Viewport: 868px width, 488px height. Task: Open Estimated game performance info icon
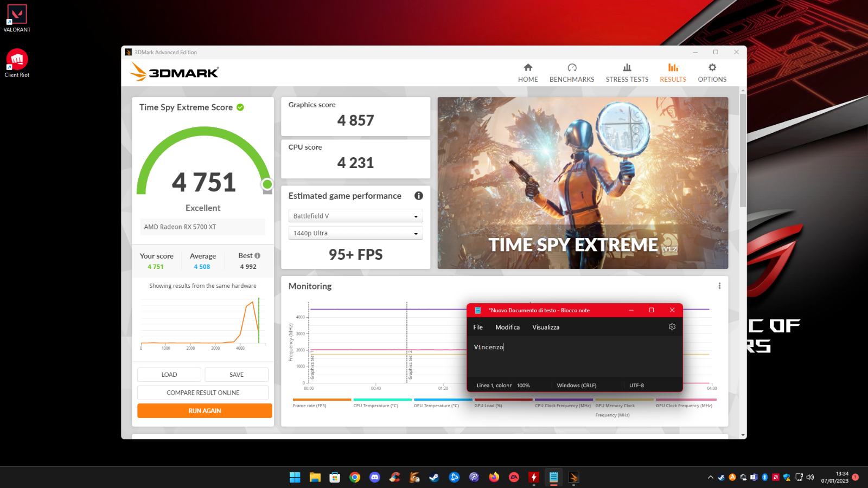(419, 196)
